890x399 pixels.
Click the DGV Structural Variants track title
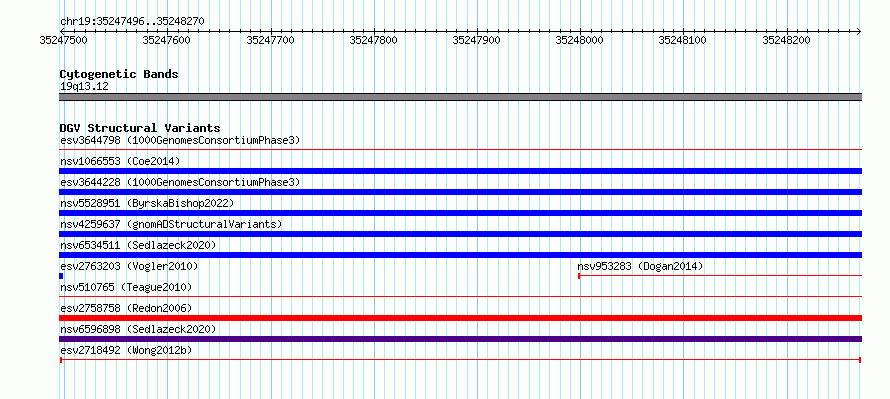(140, 128)
